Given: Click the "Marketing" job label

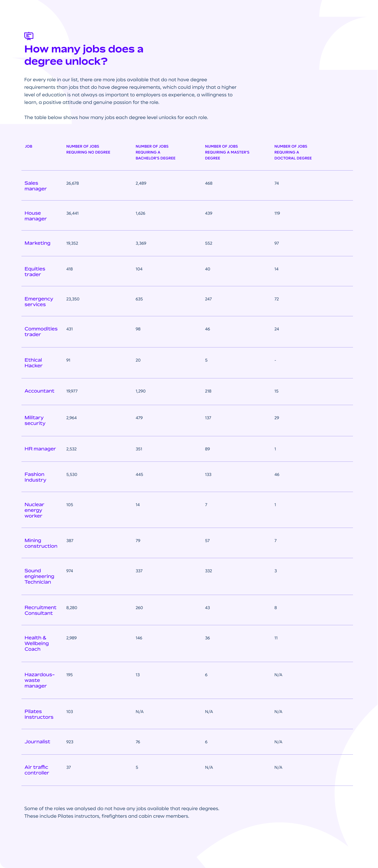Looking at the screenshot, I should click(x=37, y=243).
